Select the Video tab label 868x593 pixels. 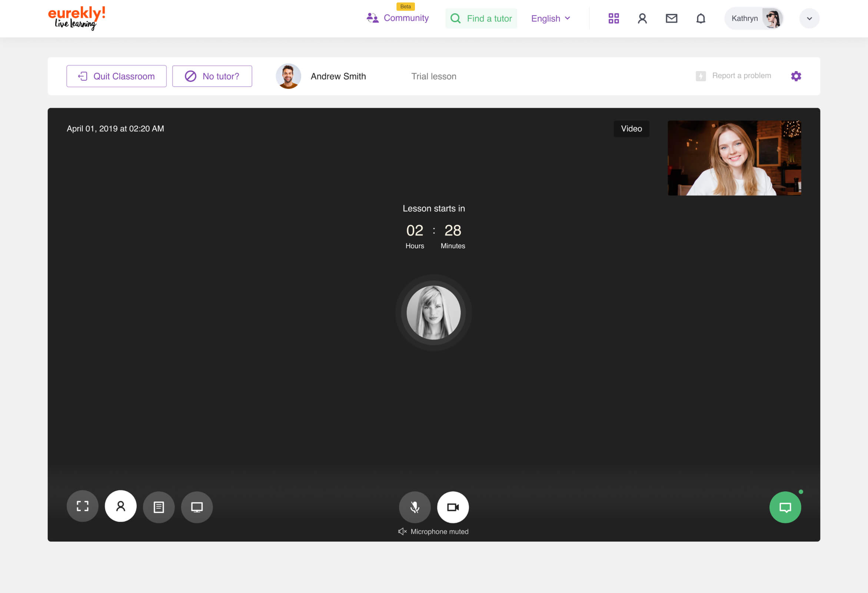[x=631, y=129]
